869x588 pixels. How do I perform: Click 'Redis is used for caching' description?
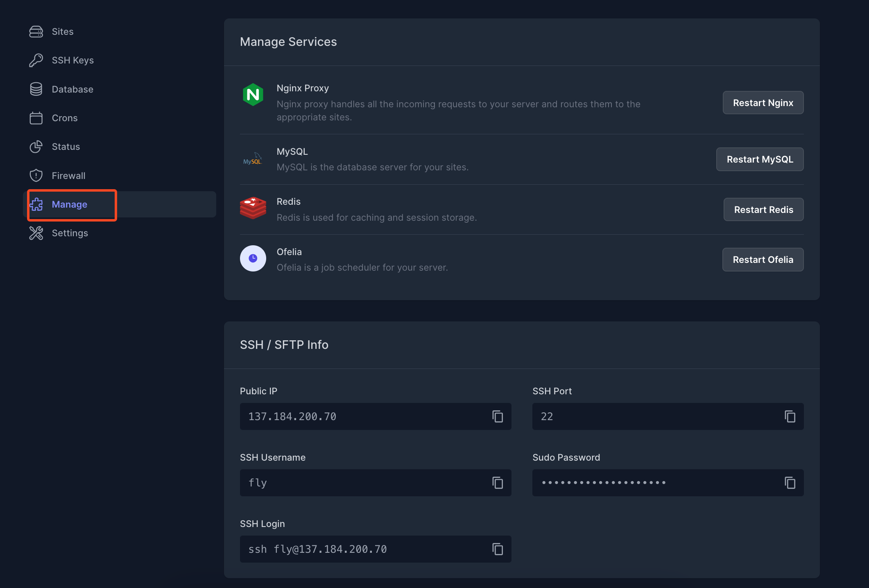tap(377, 217)
